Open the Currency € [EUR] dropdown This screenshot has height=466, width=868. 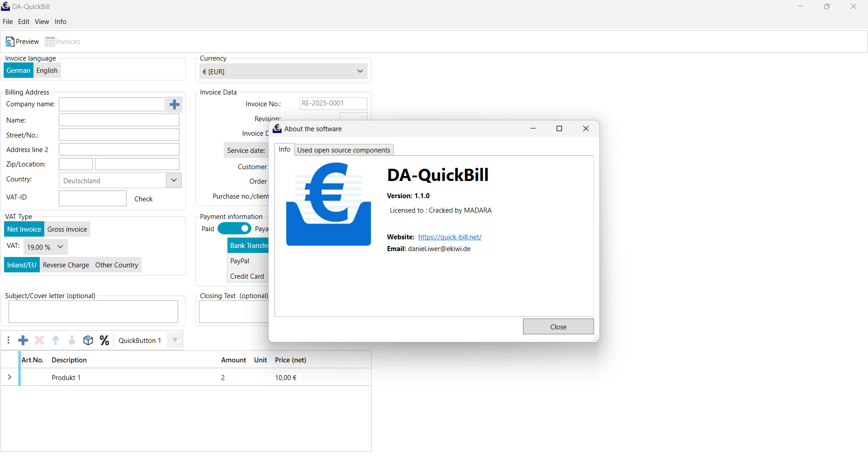coord(283,71)
